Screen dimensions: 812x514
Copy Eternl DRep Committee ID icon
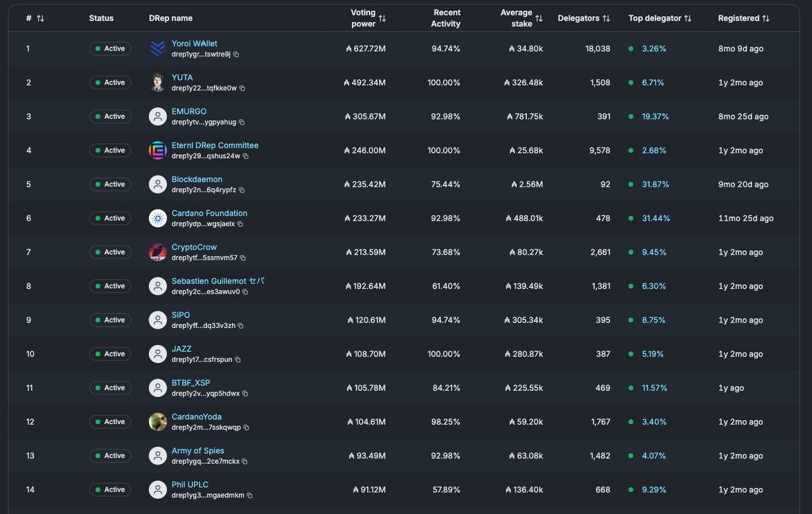click(x=246, y=156)
